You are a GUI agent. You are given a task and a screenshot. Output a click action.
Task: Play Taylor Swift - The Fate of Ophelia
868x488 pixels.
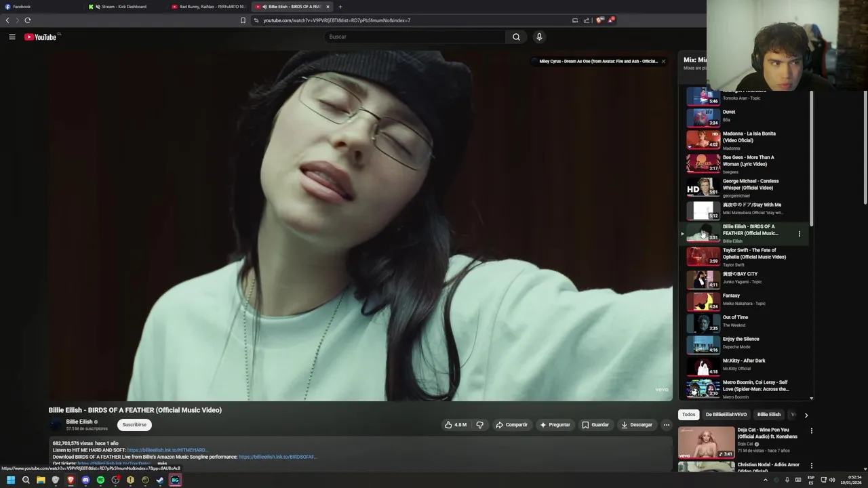pyautogui.click(x=745, y=257)
